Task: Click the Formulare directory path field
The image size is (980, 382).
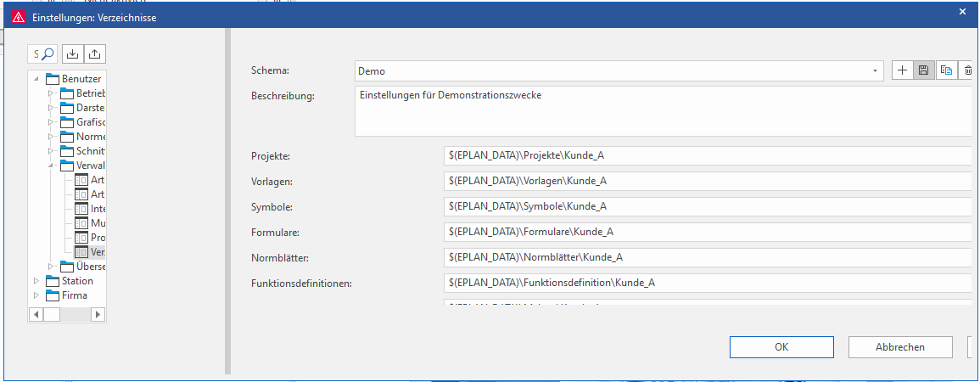Action: [709, 232]
